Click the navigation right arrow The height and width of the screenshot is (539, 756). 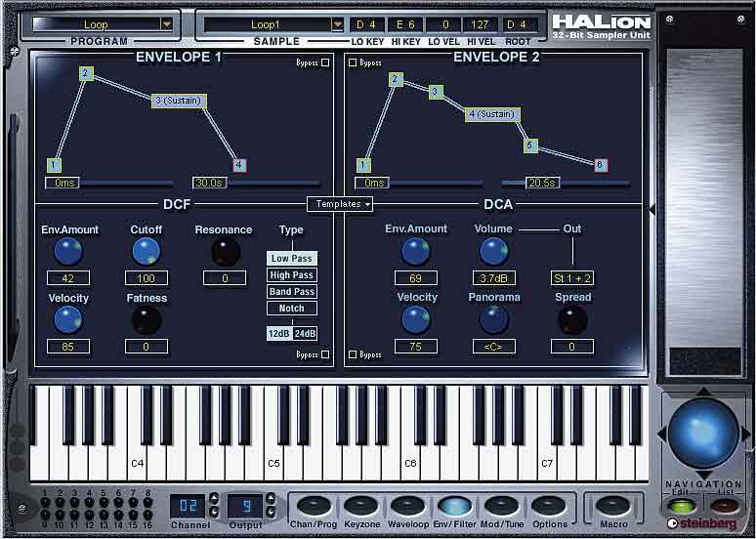[x=746, y=434]
